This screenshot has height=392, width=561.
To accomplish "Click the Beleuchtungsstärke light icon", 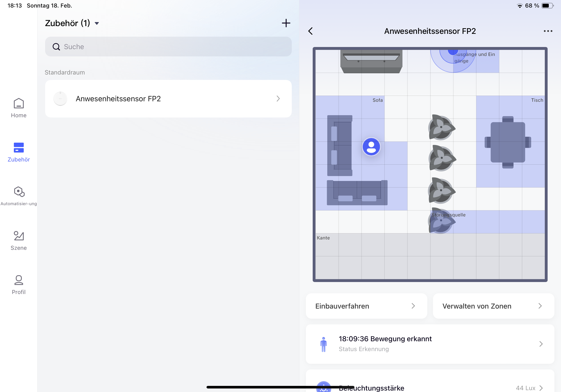I will tap(323, 387).
